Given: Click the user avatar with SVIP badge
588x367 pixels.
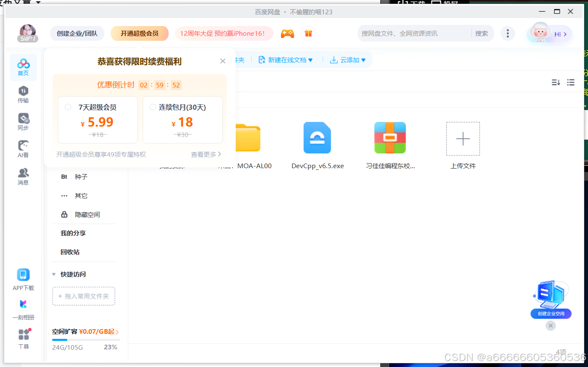Looking at the screenshot, I should (28, 33).
